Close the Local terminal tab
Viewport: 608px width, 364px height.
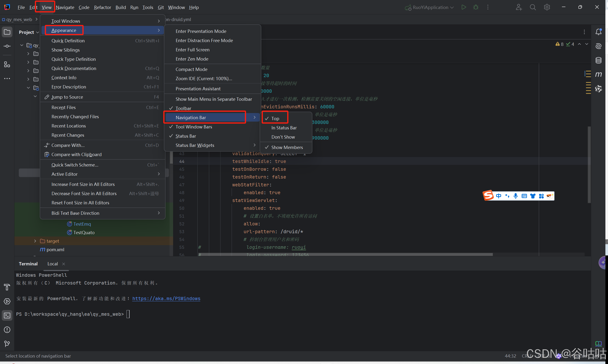click(64, 264)
